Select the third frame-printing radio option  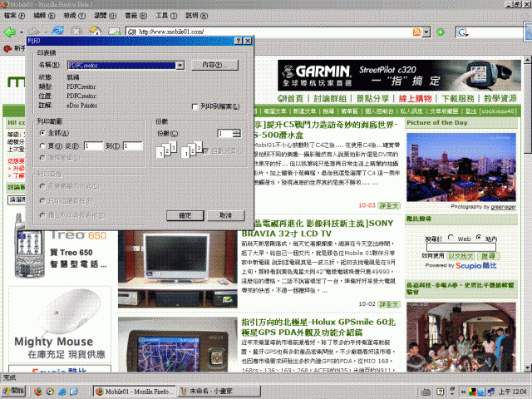[42, 215]
